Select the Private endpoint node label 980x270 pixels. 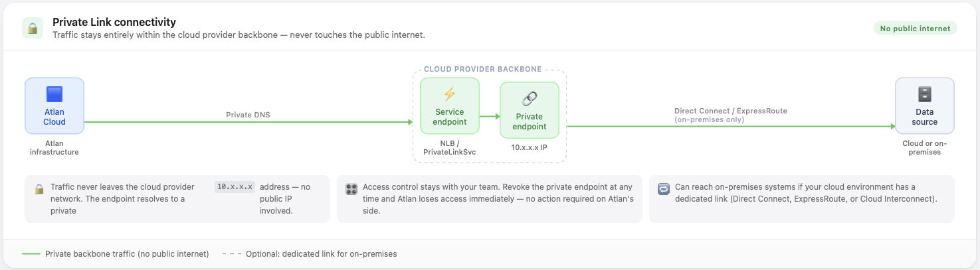(530, 121)
